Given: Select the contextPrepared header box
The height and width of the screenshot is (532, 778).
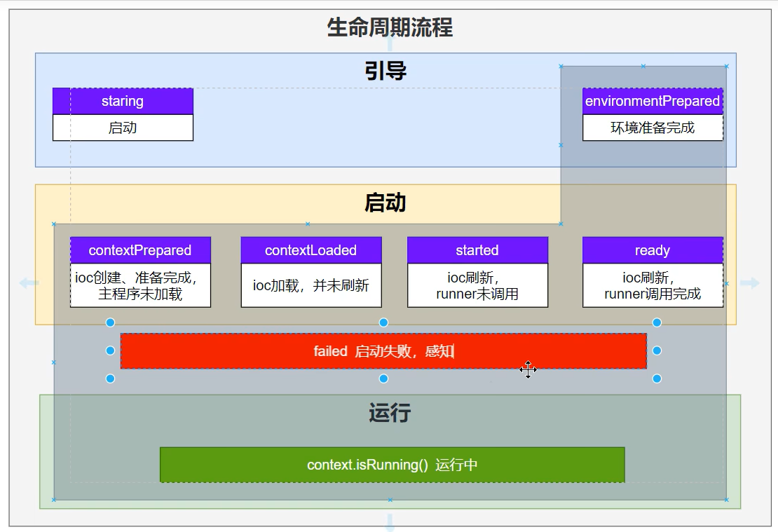Looking at the screenshot, I should tap(140, 250).
